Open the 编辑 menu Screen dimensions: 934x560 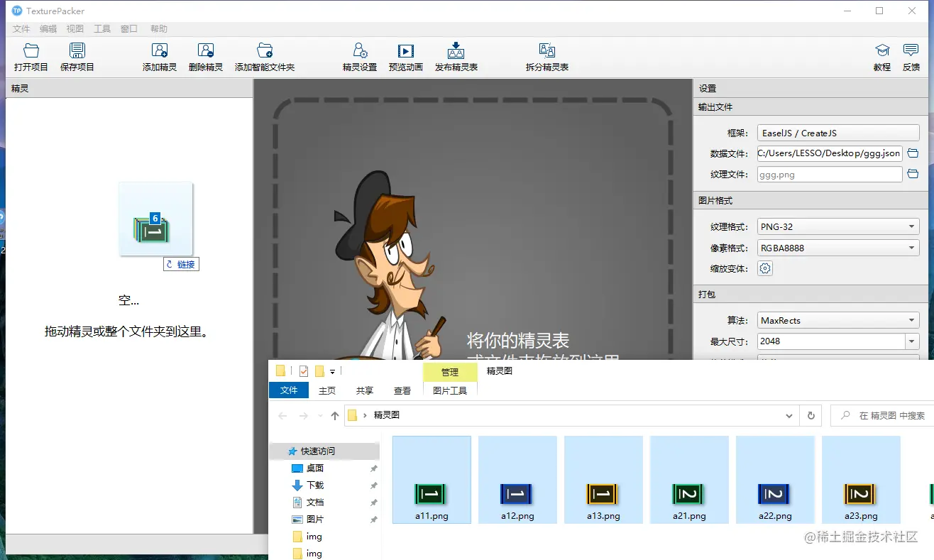click(x=48, y=29)
